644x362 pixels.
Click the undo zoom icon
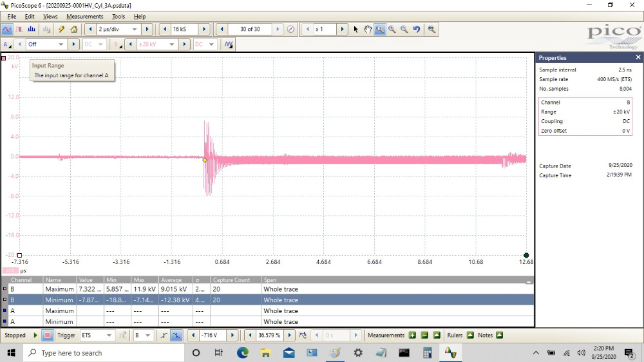point(417,29)
